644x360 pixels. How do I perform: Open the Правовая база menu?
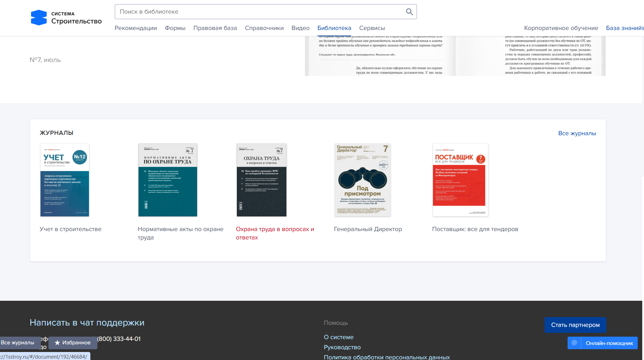pyautogui.click(x=215, y=28)
